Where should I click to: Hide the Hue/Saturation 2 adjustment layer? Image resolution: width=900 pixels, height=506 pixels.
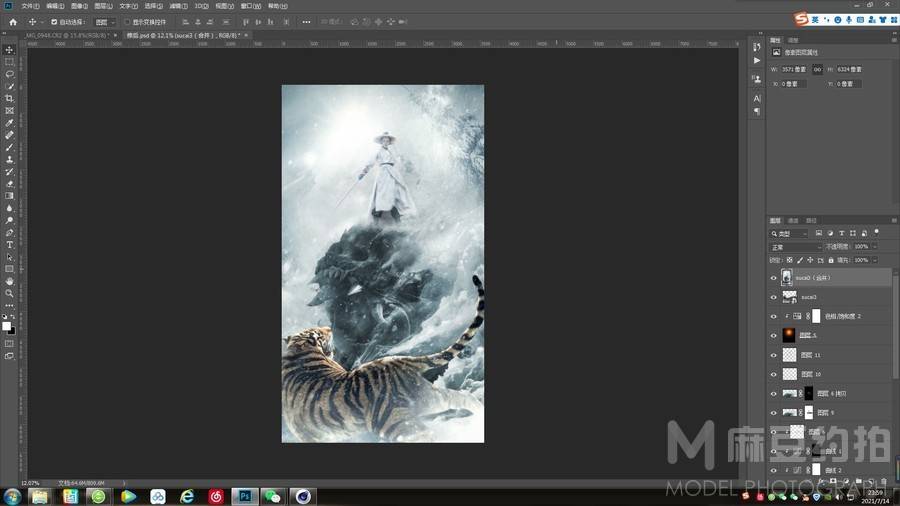[x=773, y=317]
